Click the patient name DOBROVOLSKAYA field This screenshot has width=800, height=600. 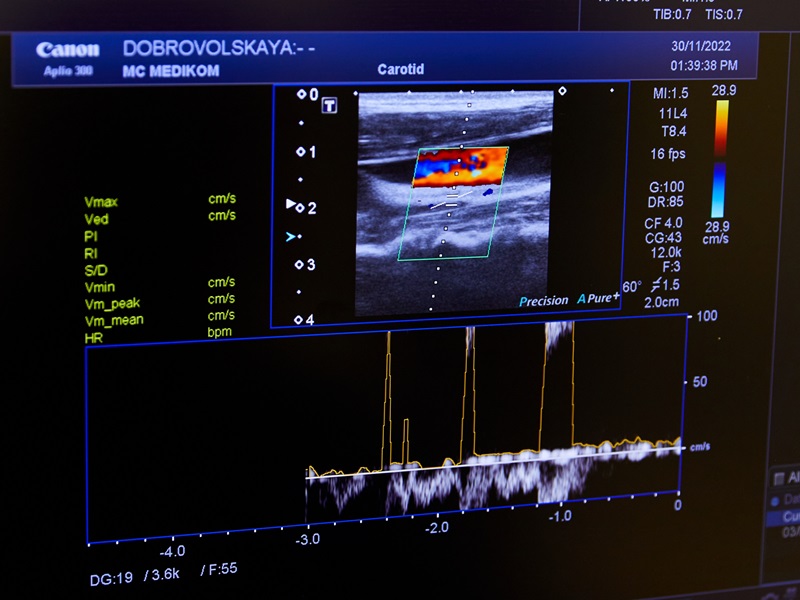(218, 48)
